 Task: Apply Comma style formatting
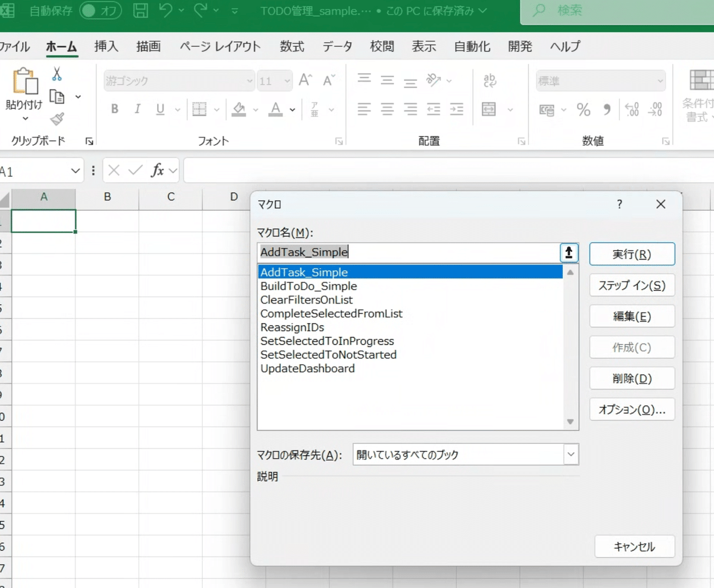pos(606,110)
